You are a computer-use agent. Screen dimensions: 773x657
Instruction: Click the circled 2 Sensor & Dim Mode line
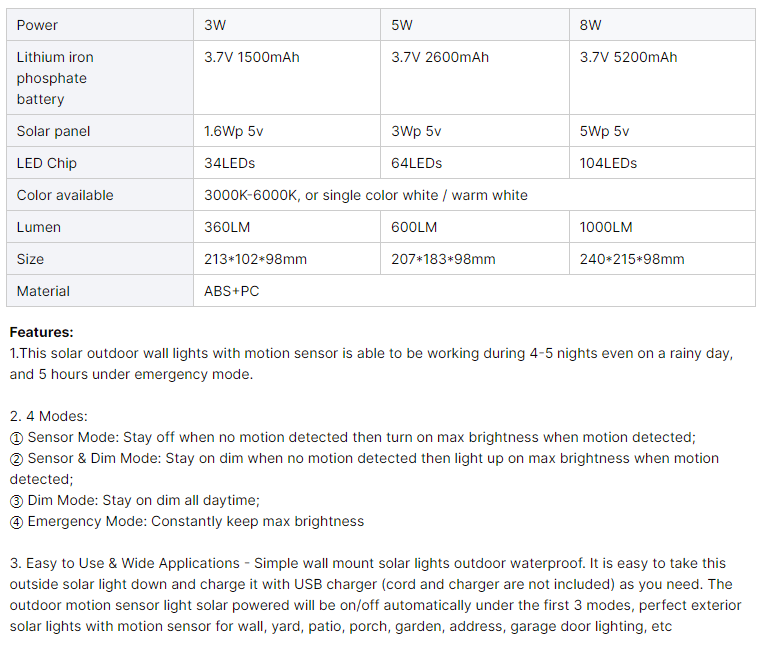click(364, 469)
